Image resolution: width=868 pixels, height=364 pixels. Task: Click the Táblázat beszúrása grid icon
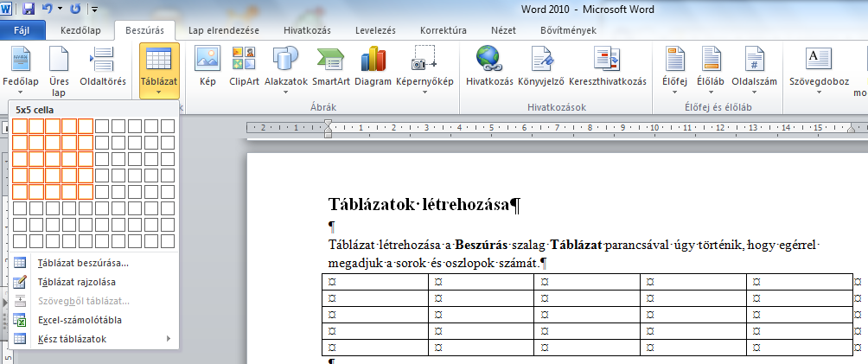pos(20,263)
